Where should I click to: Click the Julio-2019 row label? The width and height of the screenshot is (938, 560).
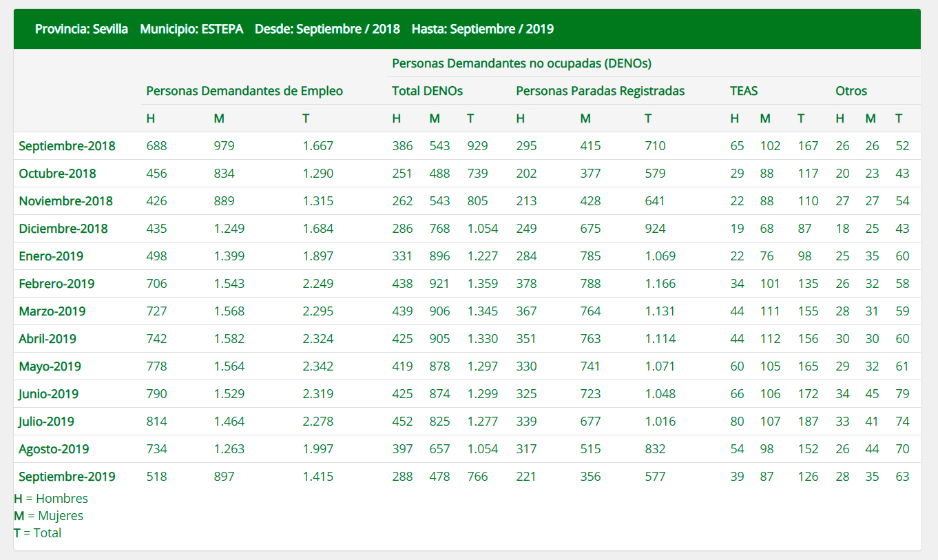pos(46,422)
